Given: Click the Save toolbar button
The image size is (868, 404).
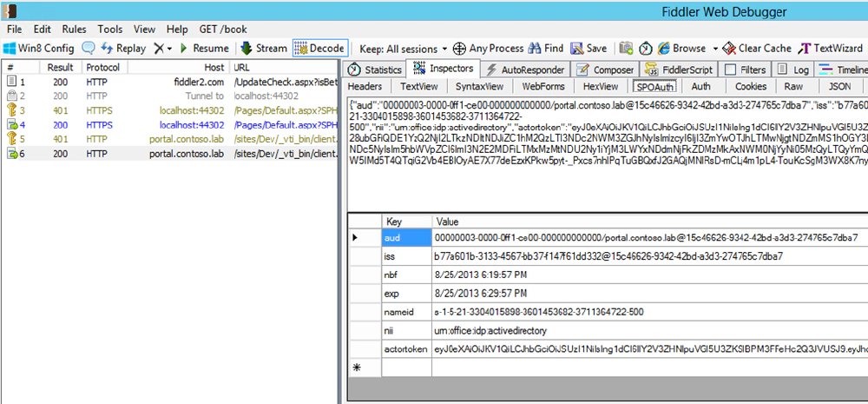Looking at the screenshot, I should click(x=589, y=48).
